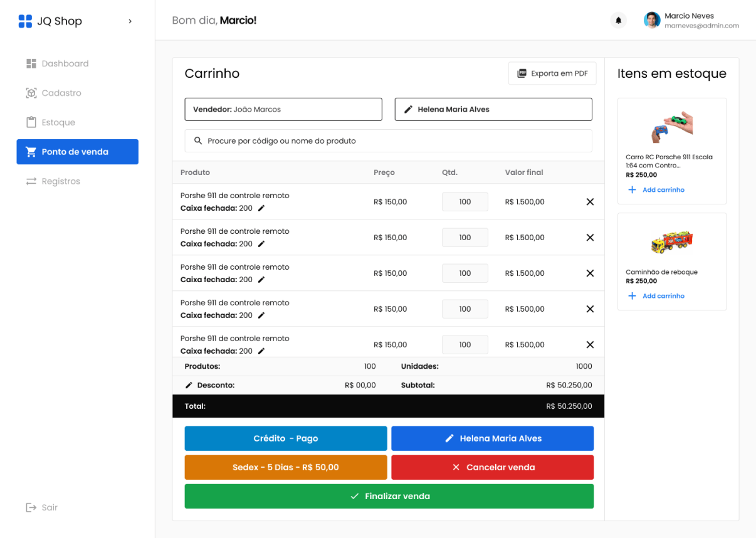Click the red Cancelar venda button
This screenshot has height=538, width=756.
pyautogui.click(x=492, y=467)
